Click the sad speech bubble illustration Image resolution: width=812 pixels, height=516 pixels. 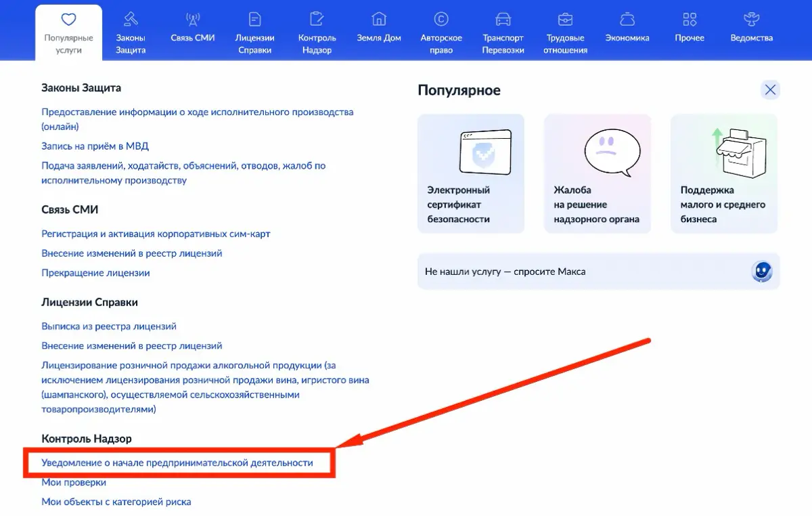[x=612, y=152]
